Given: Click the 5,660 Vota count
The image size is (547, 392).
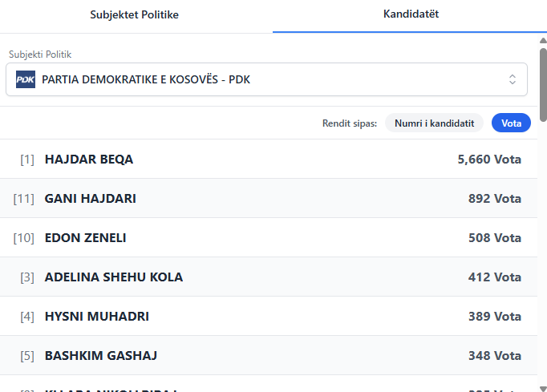Looking at the screenshot, I should [489, 160].
